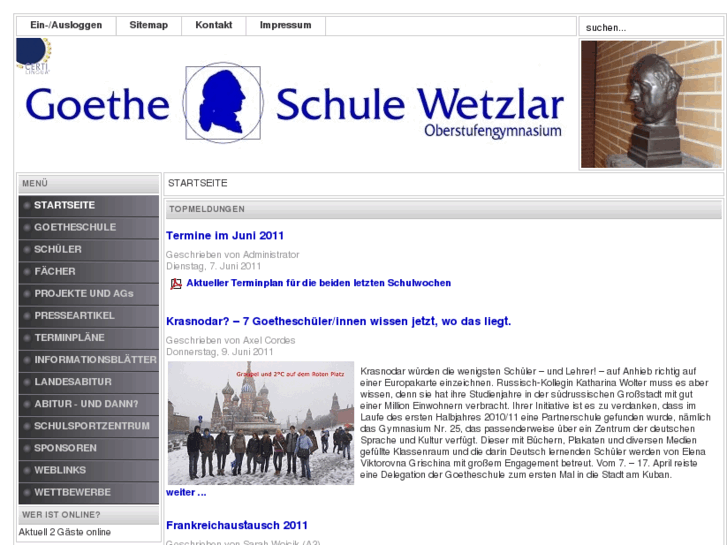Click the Goethe bust photo
Screen dimensions: 727x545
pos(651,104)
